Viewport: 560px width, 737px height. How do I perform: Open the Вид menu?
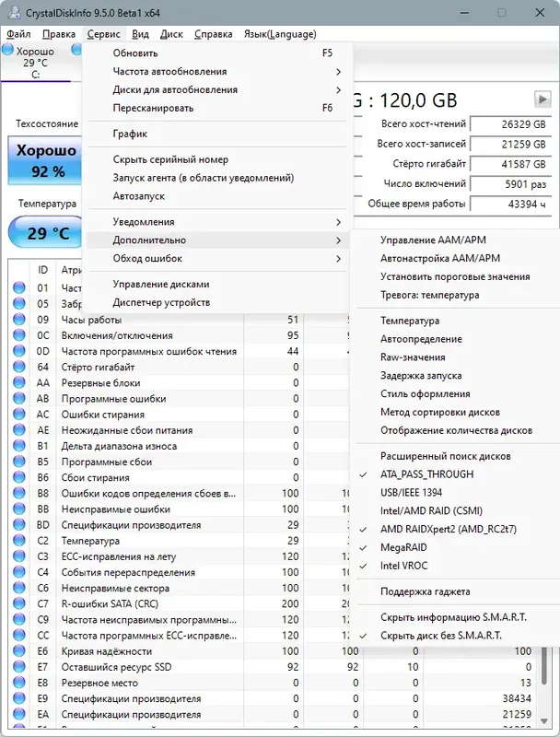point(140,34)
